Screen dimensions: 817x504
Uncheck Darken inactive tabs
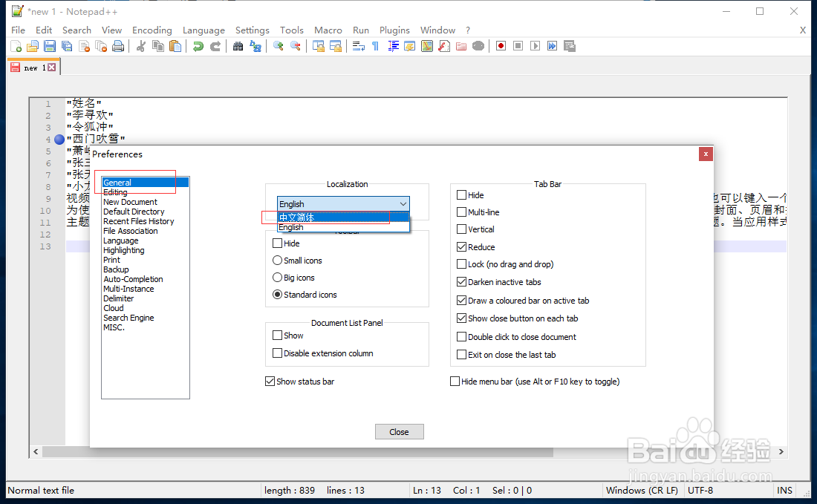point(462,282)
